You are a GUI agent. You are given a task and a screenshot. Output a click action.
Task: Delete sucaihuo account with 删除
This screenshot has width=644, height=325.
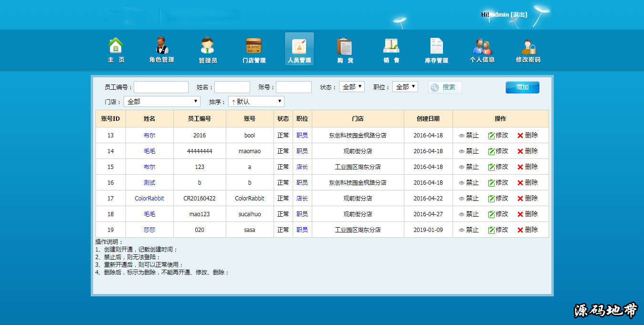tap(528, 214)
